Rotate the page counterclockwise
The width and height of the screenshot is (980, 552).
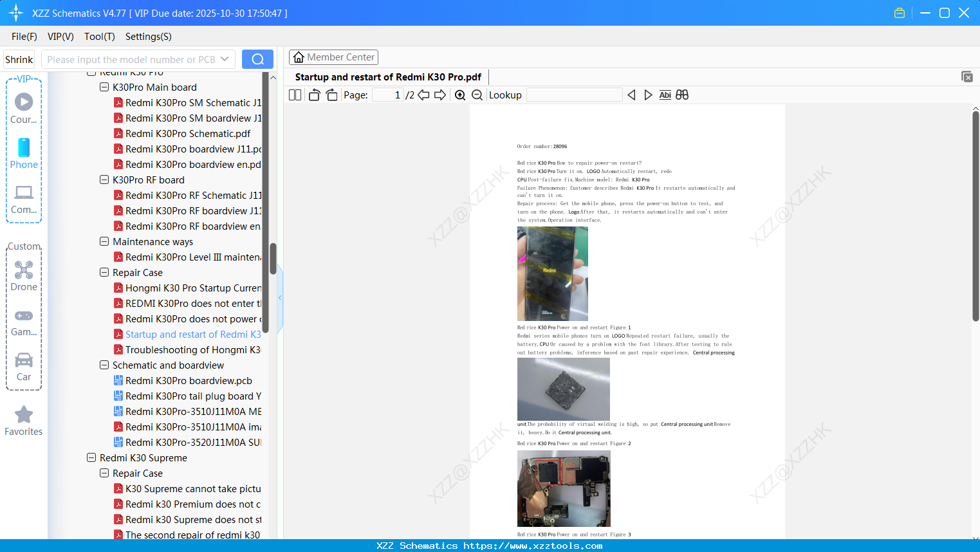tap(315, 95)
